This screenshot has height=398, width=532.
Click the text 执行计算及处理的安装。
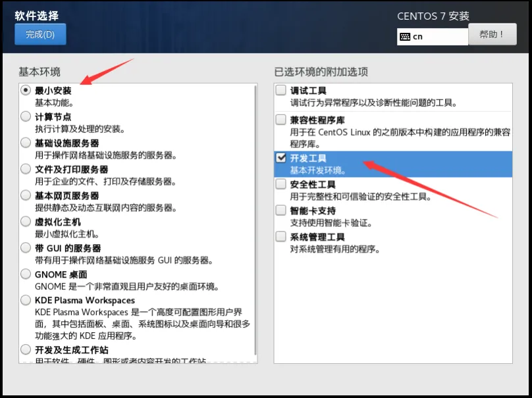pyautogui.click(x=80, y=129)
